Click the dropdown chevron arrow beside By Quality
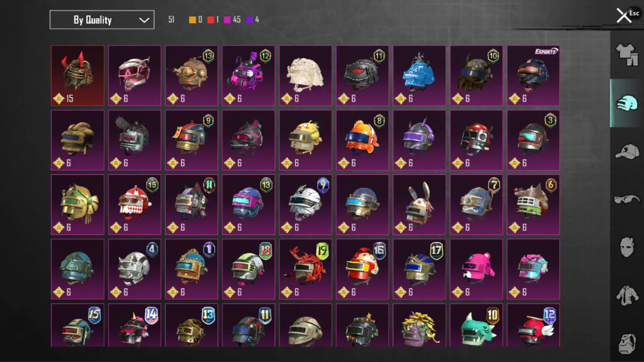644x362 pixels. tap(144, 20)
